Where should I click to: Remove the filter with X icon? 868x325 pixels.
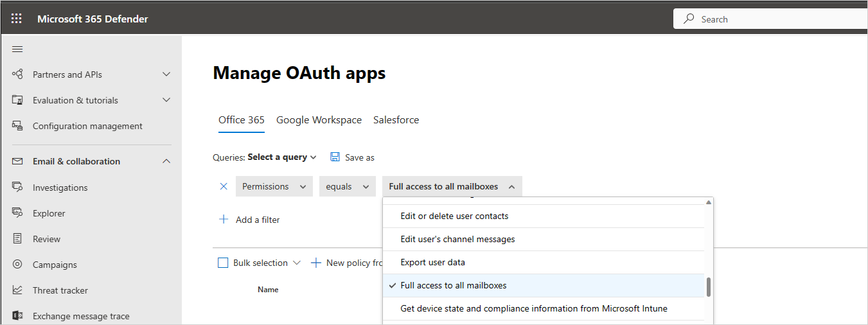(224, 186)
